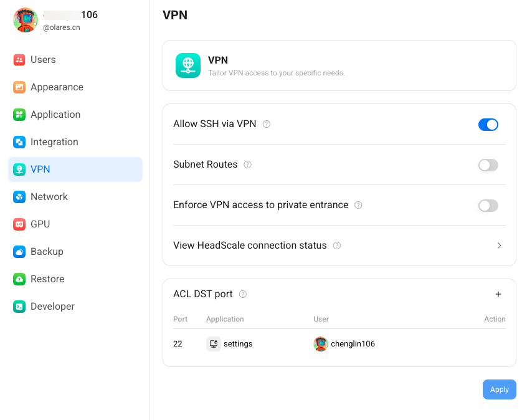Disable Allow SSH via VPN
Viewport: 522px width, 420px height.
click(x=488, y=125)
